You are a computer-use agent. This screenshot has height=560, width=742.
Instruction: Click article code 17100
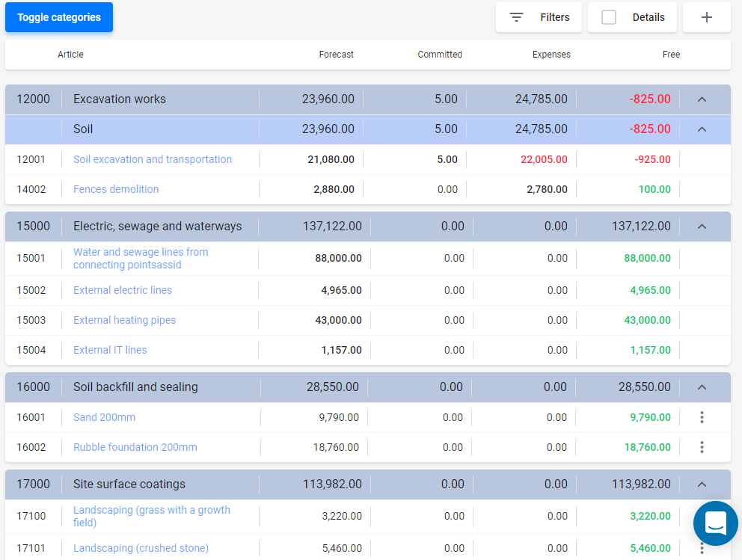pos(31,516)
